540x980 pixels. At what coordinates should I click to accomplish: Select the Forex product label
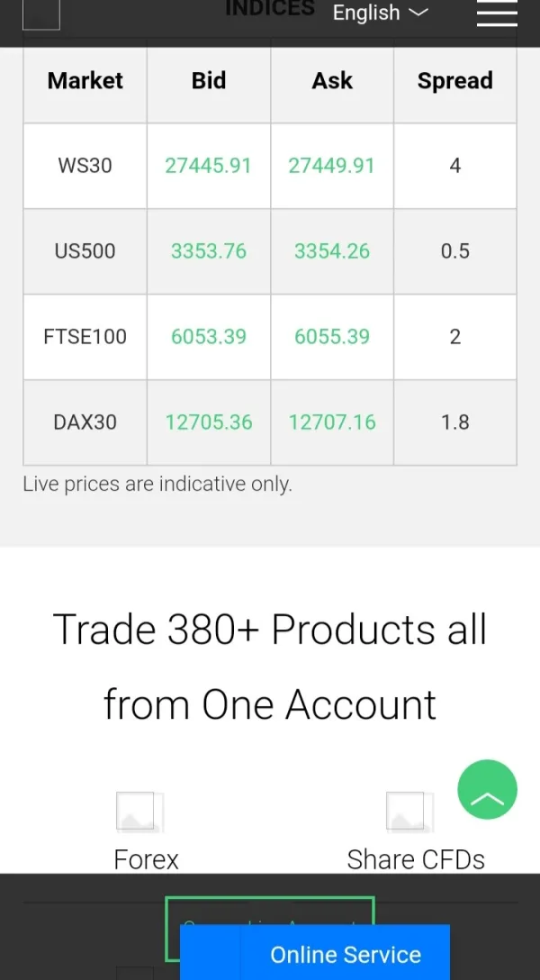pyautogui.click(x=146, y=859)
